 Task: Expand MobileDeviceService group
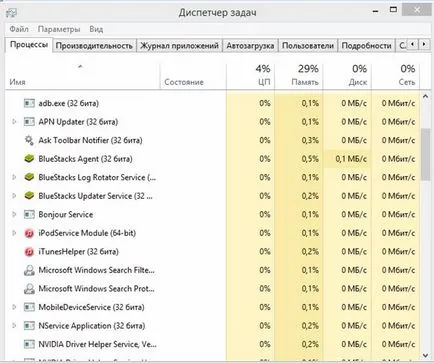pyautogui.click(x=14, y=307)
